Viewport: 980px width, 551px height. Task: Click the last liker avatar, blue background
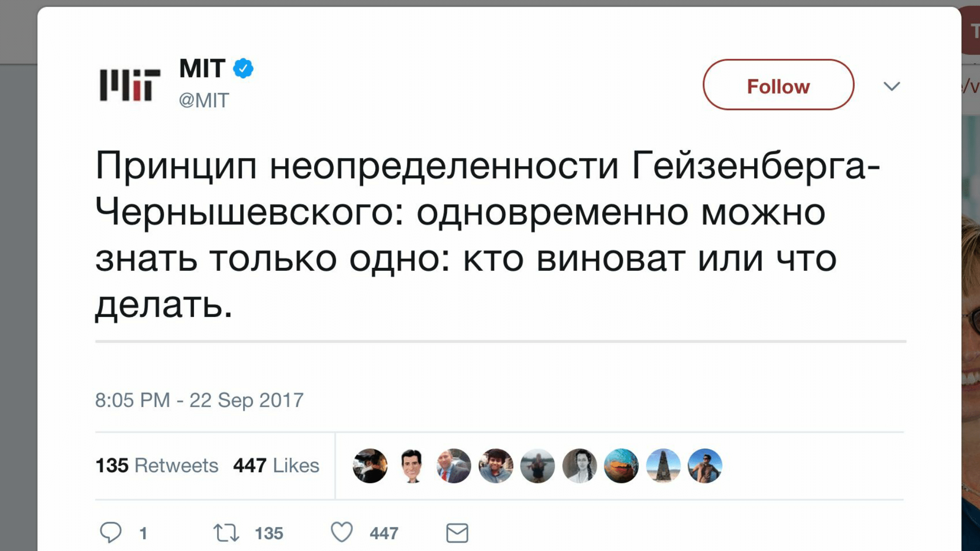tap(705, 466)
